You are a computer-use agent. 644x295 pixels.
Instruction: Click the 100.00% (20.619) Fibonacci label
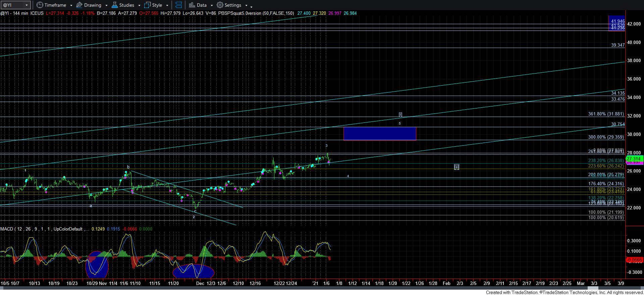(x=606, y=217)
